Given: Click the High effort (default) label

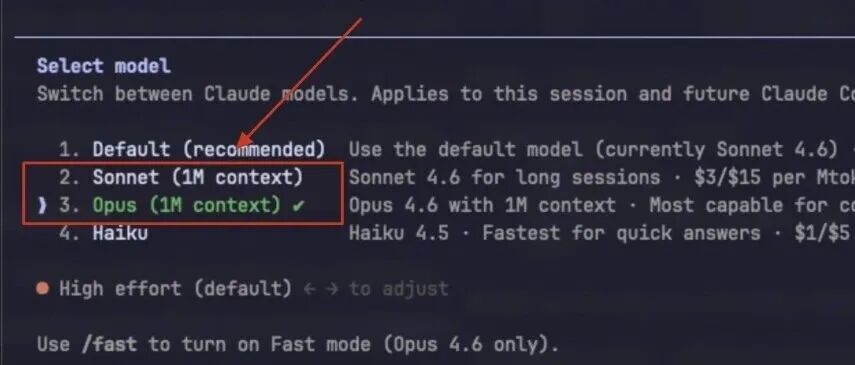Looking at the screenshot, I should click(176, 288).
